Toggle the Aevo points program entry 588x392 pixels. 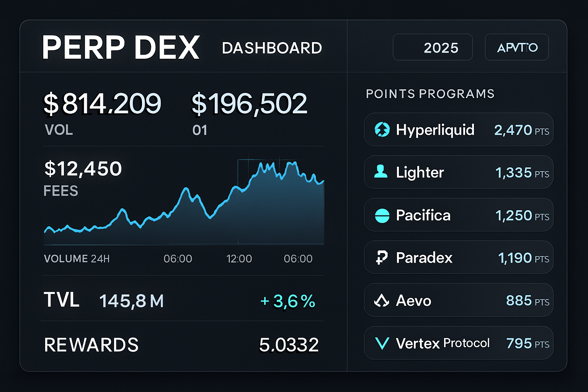coord(458,301)
